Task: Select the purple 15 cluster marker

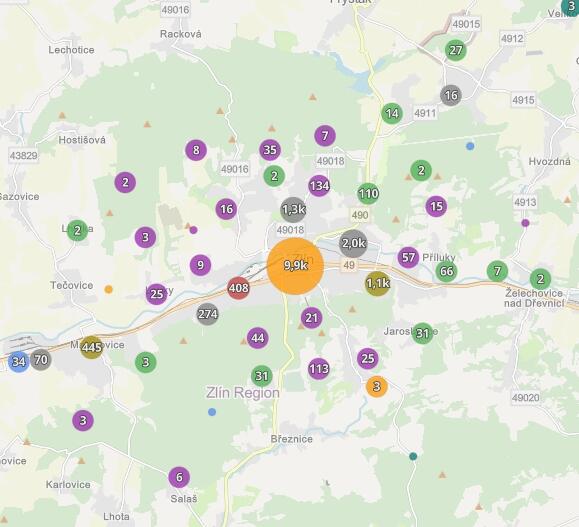Action: (x=436, y=206)
